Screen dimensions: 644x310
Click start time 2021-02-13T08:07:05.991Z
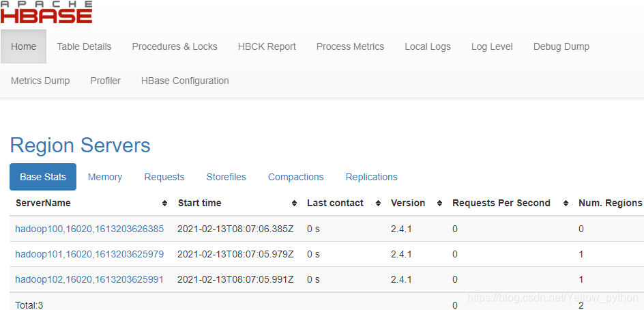[x=235, y=279]
